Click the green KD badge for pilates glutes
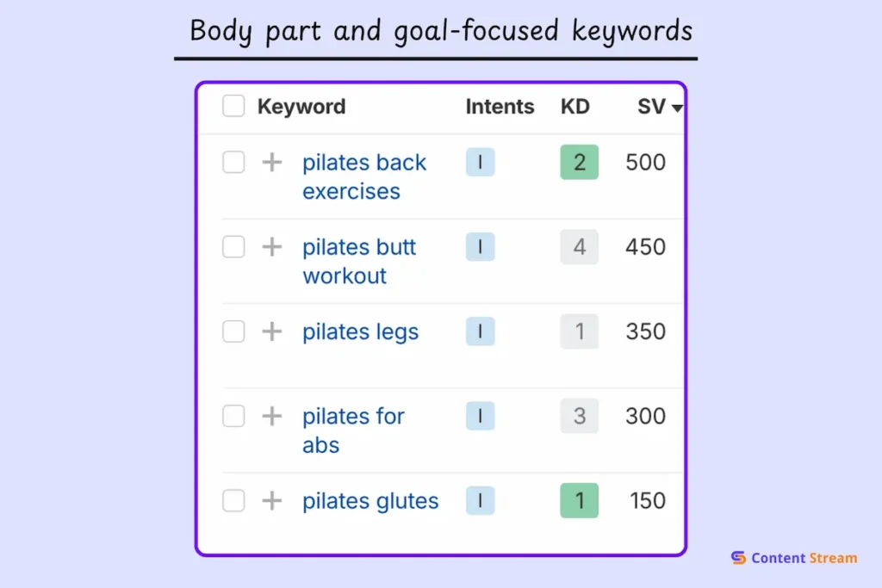This screenshot has width=882, height=588. pos(579,501)
